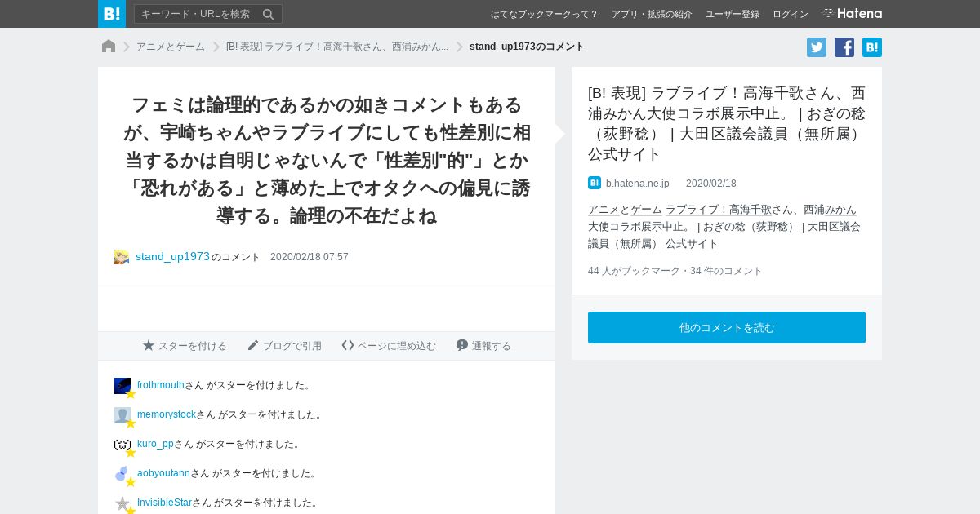Click kuro_pp's avatar icon
The image size is (980, 514).
click(122, 445)
